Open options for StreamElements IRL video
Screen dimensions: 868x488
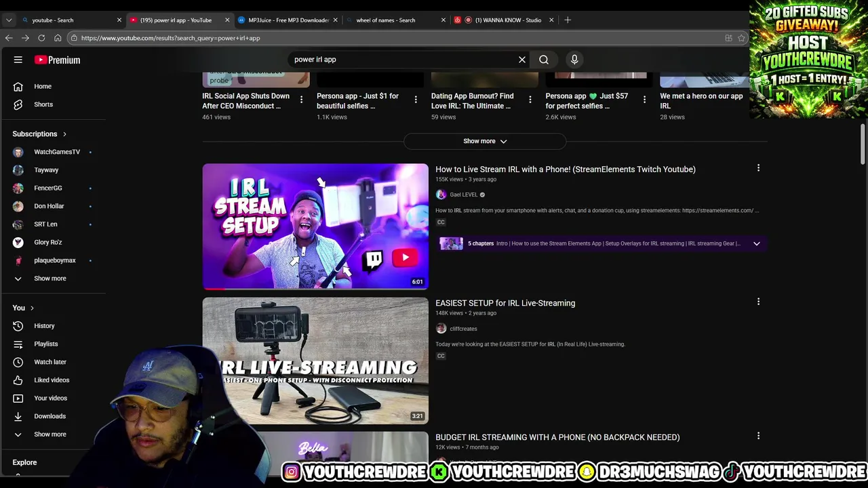point(758,168)
